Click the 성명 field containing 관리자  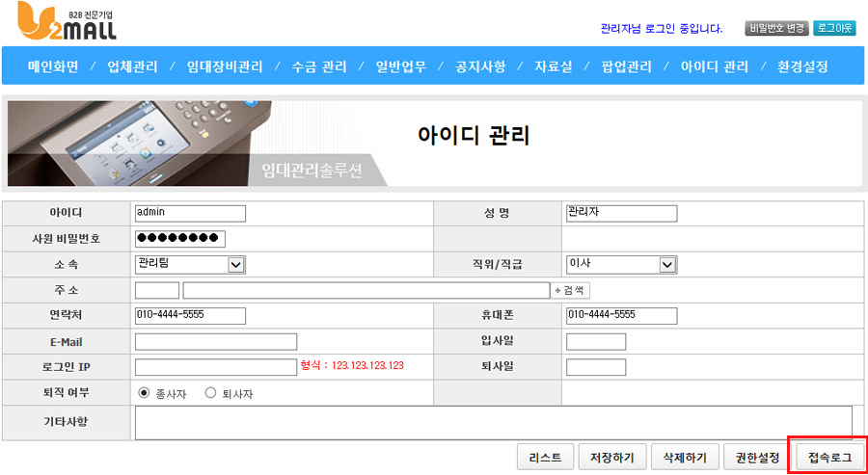622,214
